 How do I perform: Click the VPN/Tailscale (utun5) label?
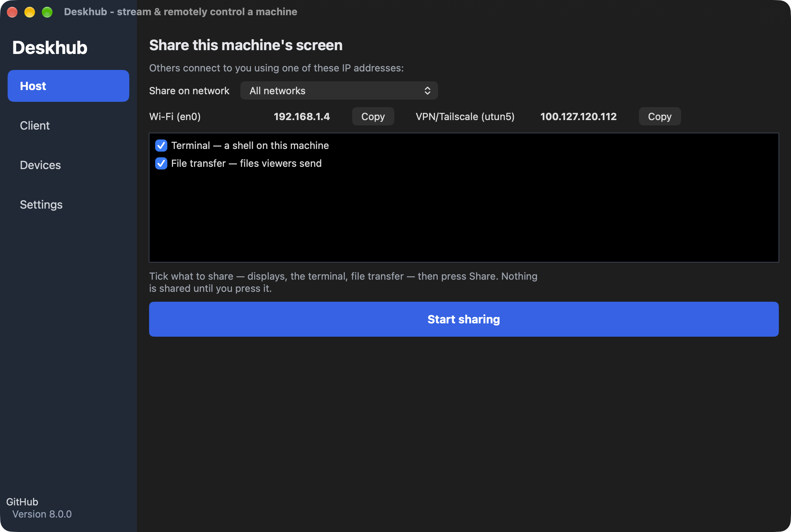(x=465, y=116)
